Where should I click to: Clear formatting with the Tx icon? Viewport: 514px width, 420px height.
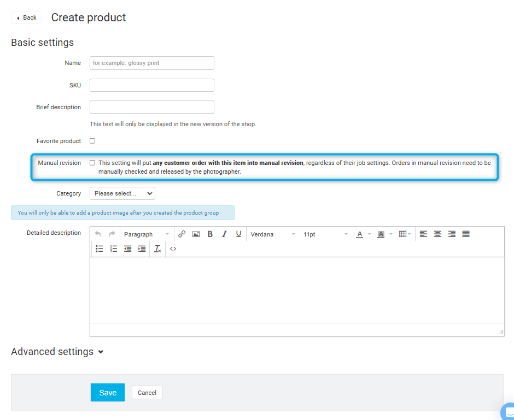tap(157, 249)
